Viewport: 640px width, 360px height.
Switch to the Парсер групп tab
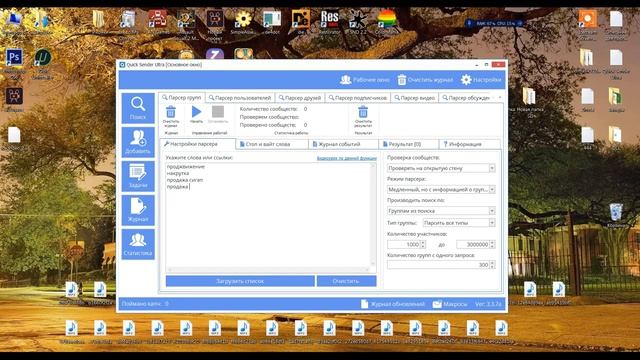click(182, 98)
